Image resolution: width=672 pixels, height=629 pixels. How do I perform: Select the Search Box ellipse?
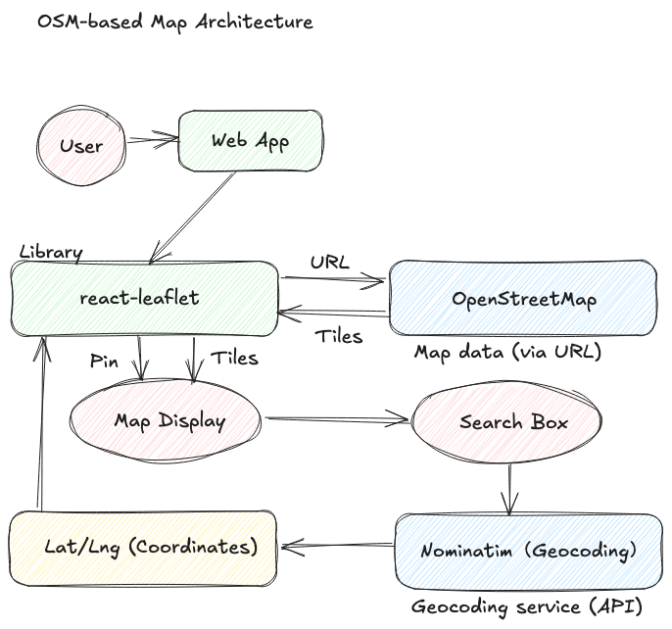pyautogui.click(x=506, y=422)
